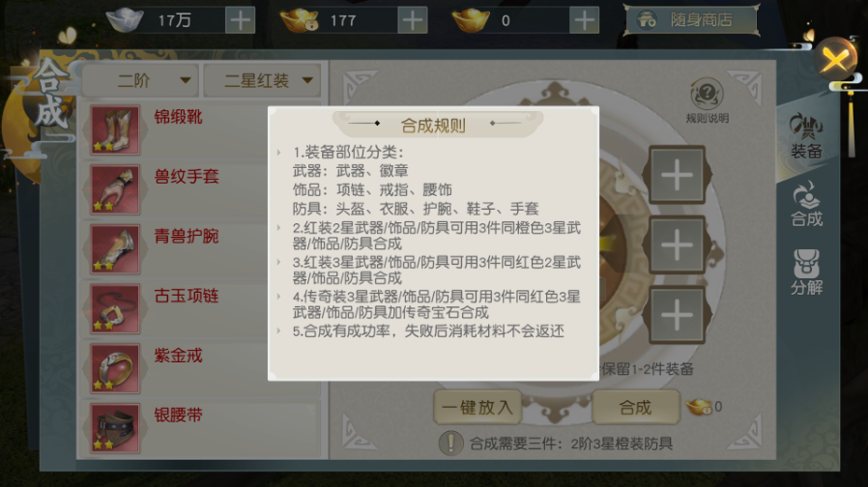Image resolution: width=868 pixels, height=487 pixels.
Task: Close the synthesis panel with the X
Action: pyautogui.click(x=835, y=59)
